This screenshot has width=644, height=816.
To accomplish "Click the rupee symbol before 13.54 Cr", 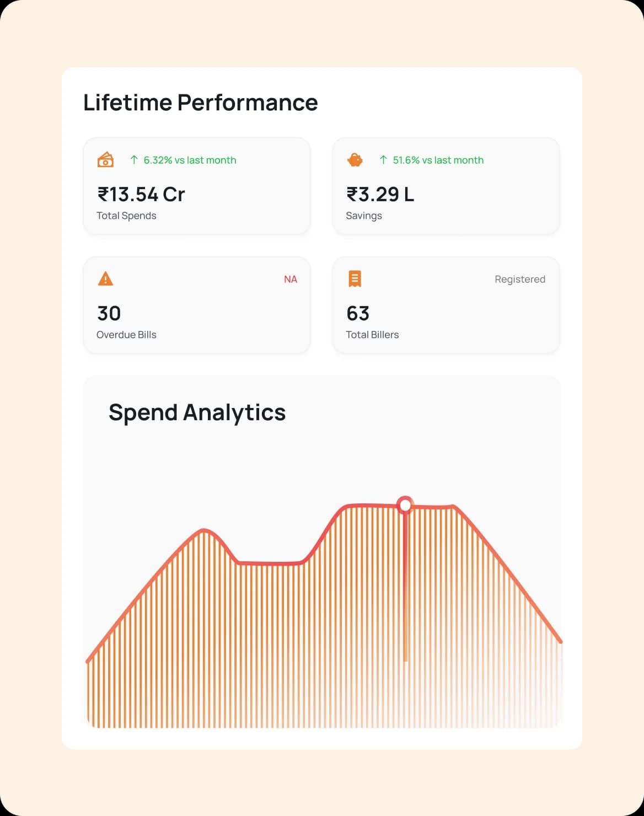I will (101, 194).
